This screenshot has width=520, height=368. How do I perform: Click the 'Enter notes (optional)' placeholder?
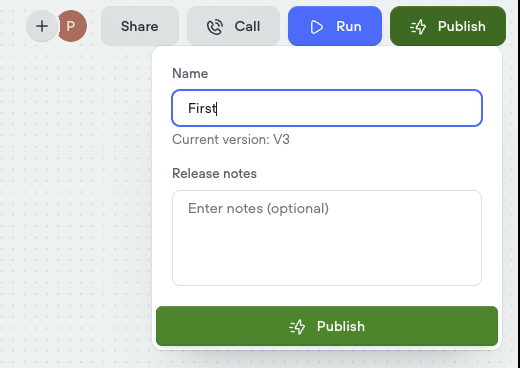click(x=258, y=209)
